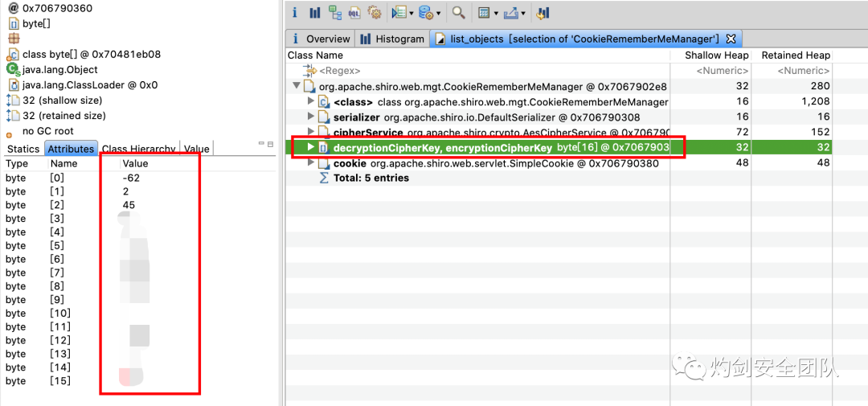
Task: Switch to the Statics tab
Action: 23,149
